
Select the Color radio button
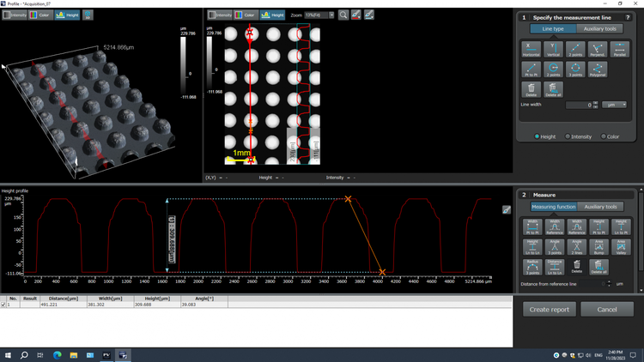[604, 136]
